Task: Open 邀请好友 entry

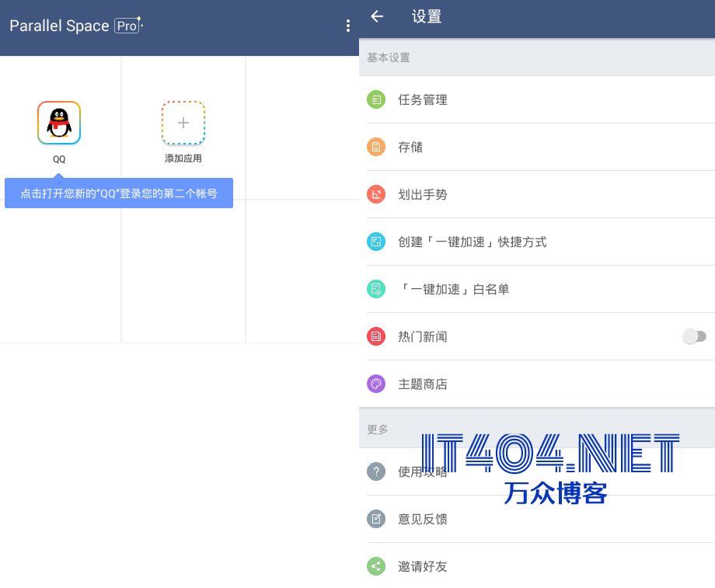Action: 537,566
